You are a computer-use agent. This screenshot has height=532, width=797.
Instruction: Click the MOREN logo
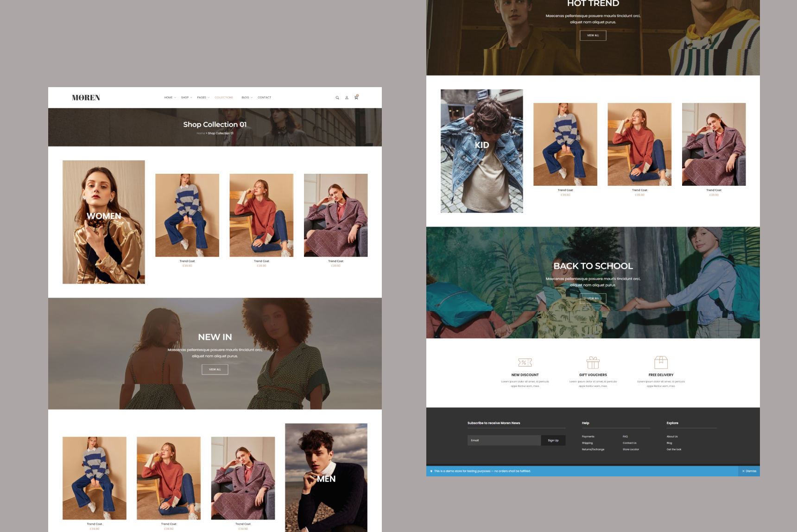(x=86, y=98)
